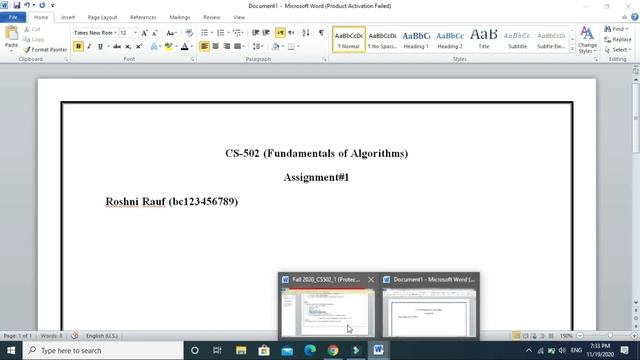Toggle Justify alignment
The height and width of the screenshot is (360, 640).
(x=237, y=46)
